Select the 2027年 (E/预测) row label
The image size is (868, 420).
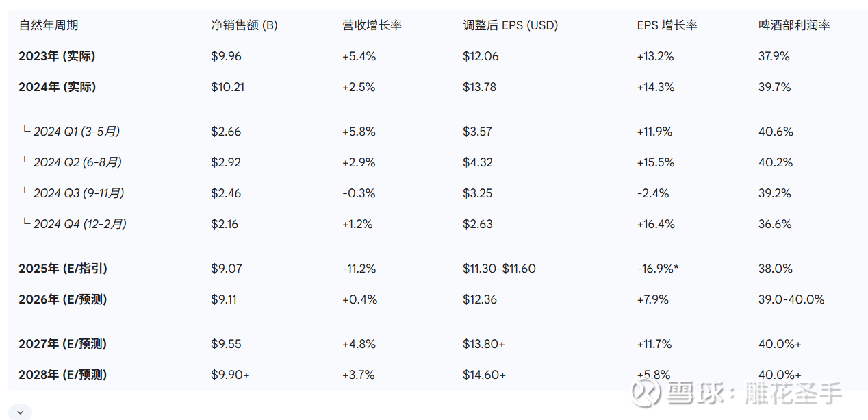click(63, 344)
